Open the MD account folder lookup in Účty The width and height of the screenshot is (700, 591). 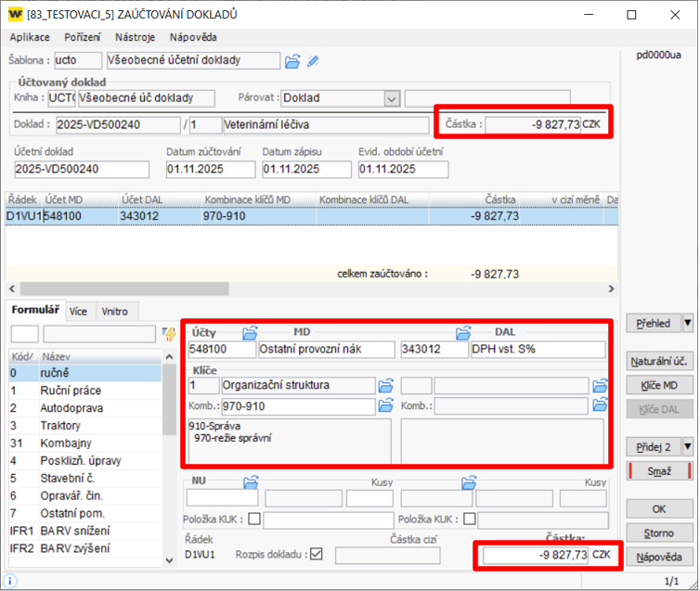[x=250, y=332]
